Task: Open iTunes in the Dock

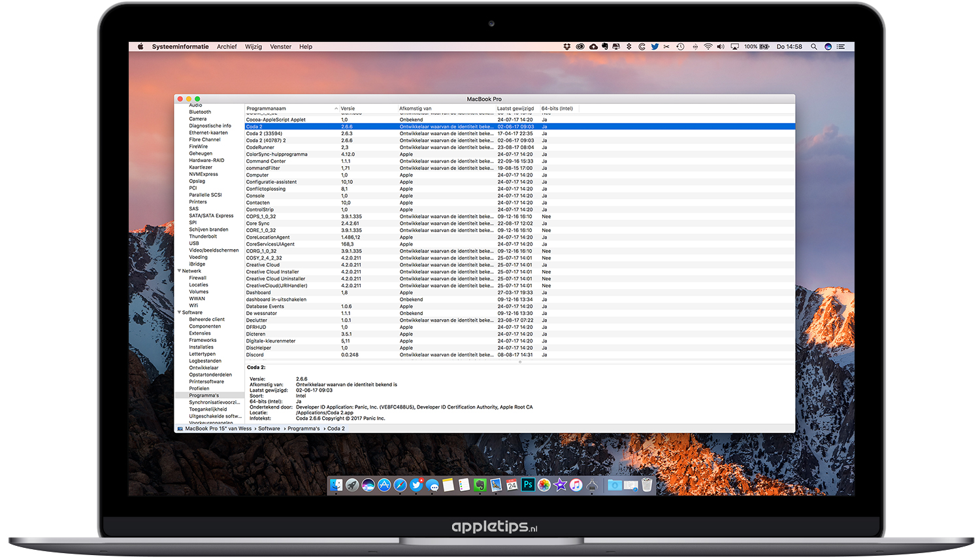Action: [x=576, y=485]
